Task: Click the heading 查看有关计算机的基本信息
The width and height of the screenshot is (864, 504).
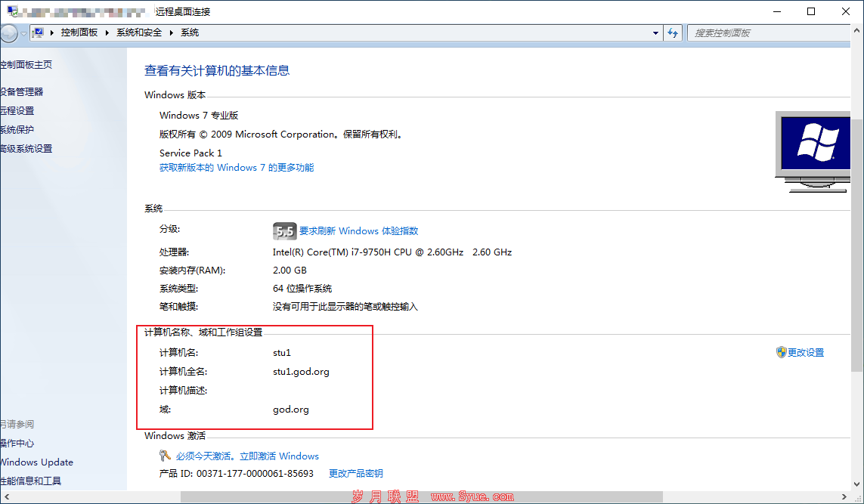Action: coord(217,70)
